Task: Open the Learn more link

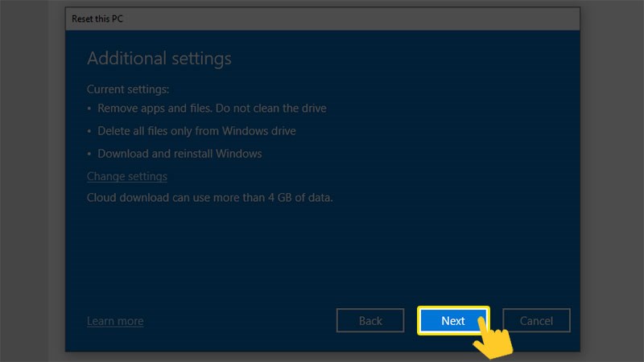Action: (x=115, y=321)
